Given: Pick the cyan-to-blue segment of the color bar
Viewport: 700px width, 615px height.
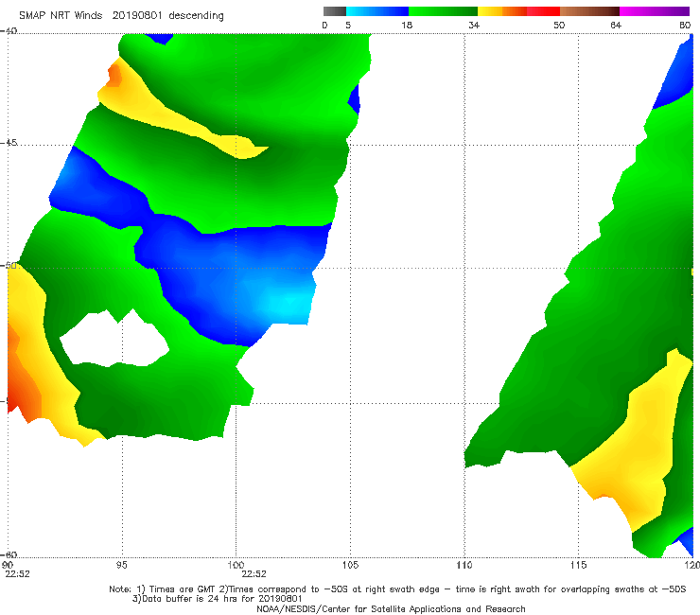Looking at the screenshot, I should pyautogui.click(x=377, y=11).
